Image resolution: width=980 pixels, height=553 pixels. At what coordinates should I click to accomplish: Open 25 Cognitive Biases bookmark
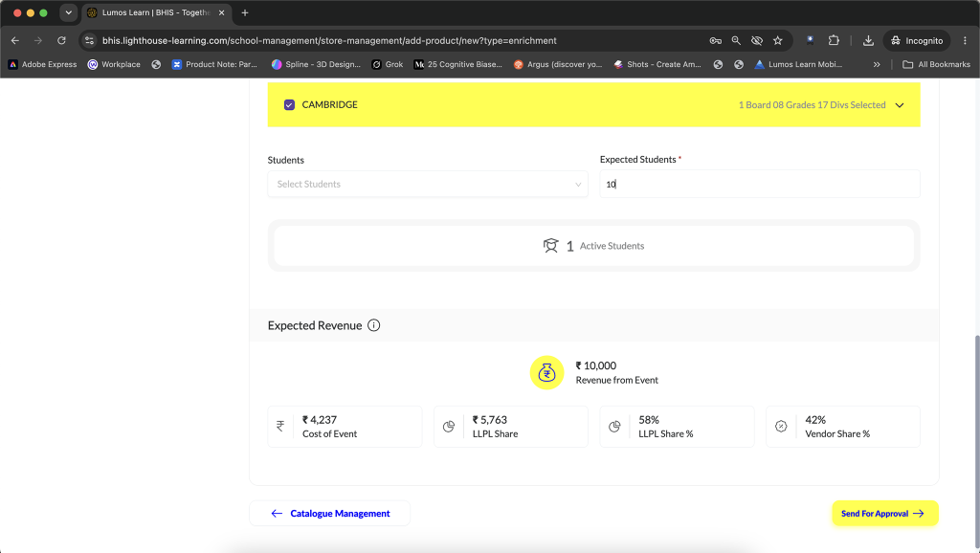click(458, 64)
